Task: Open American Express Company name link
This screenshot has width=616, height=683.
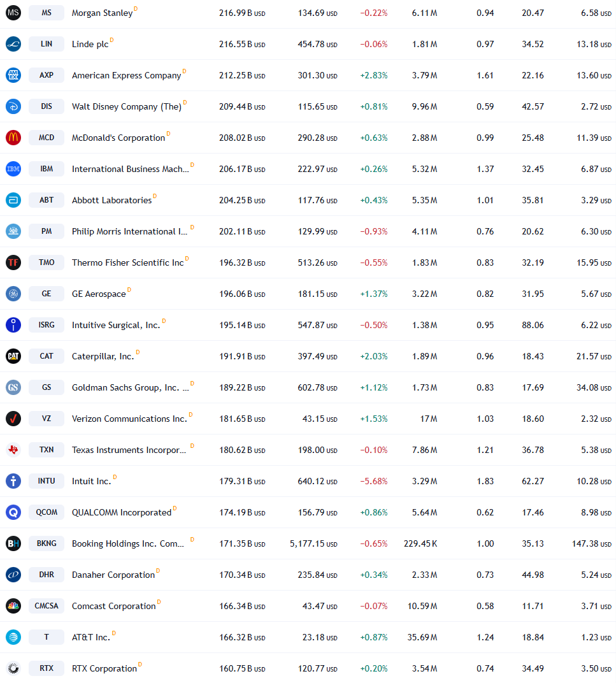Action: 126,75
